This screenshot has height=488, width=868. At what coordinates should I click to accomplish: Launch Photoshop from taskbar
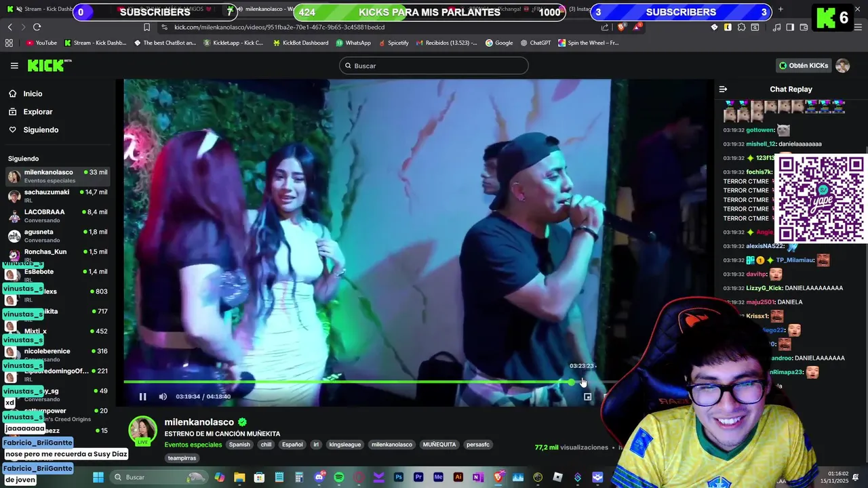(399, 477)
